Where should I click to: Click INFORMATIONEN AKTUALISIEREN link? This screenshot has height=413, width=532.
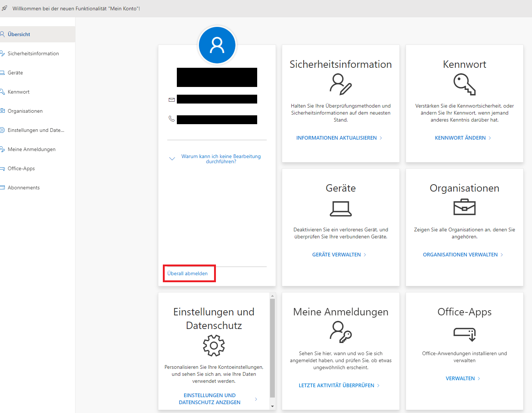pyautogui.click(x=336, y=138)
